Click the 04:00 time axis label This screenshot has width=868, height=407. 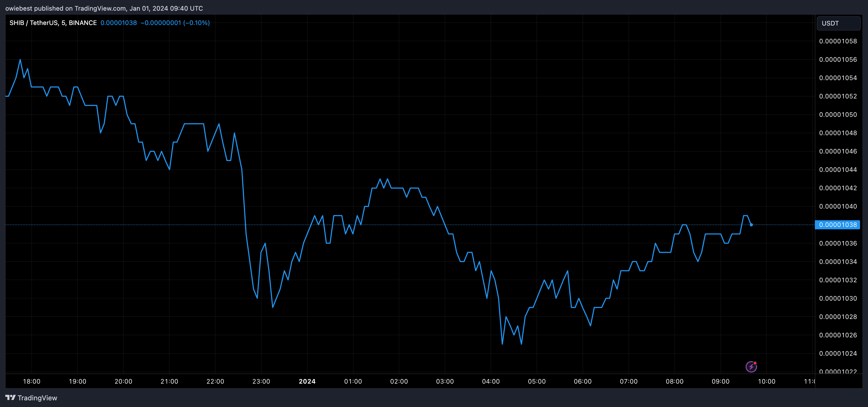[x=491, y=381]
